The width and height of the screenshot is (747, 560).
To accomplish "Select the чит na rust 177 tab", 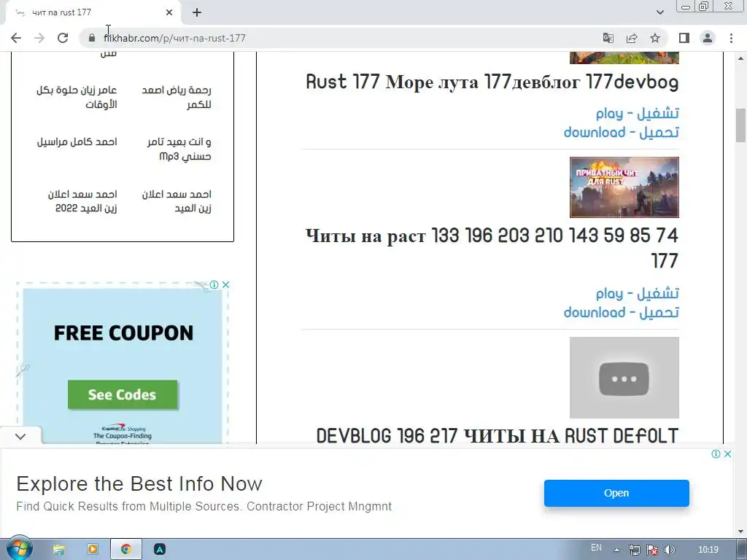I will pos(93,12).
